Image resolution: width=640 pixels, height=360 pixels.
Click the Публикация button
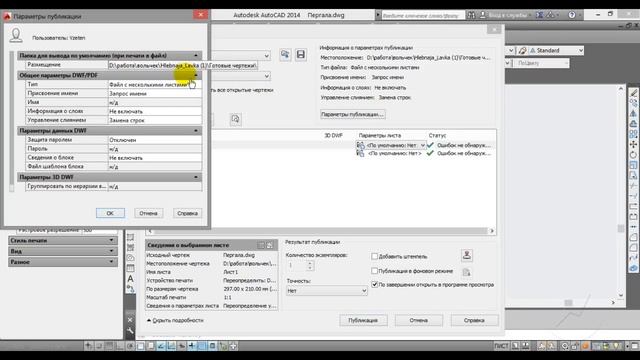click(x=363, y=320)
